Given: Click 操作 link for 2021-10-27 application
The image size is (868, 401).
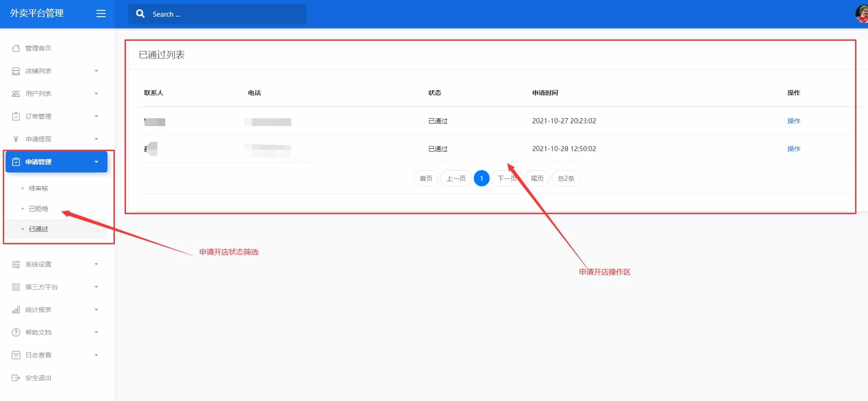Looking at the screenshot, I should [x=793, y=121].
